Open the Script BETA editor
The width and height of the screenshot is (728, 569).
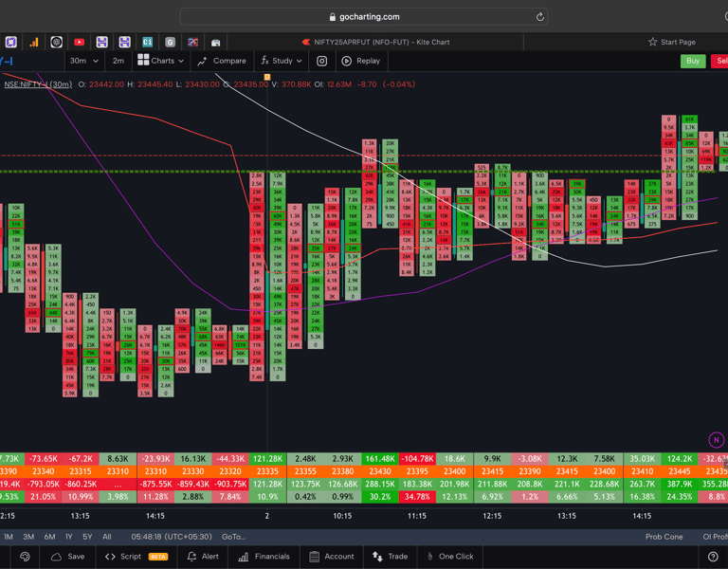click(x=136, y=557)
